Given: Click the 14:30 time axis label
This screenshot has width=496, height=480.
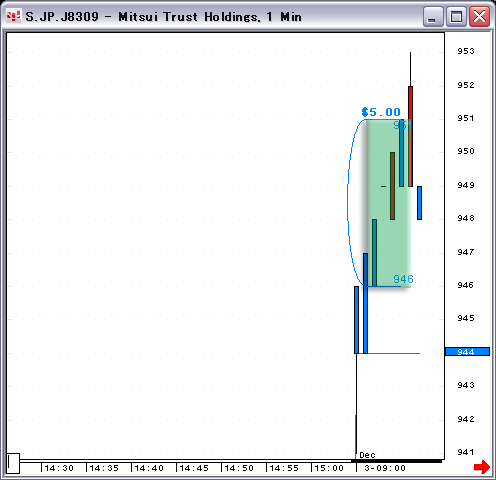Looking at the screenshot, I should pos(59,468).
